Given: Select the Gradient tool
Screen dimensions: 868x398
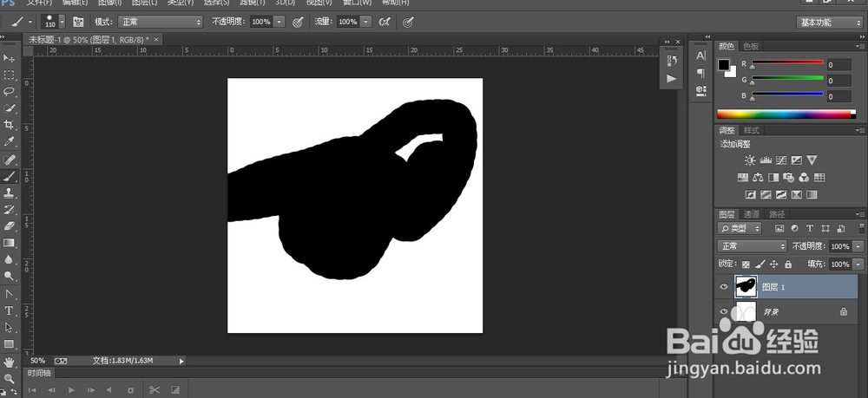Looking at the screenshot, I should [9, 243].
